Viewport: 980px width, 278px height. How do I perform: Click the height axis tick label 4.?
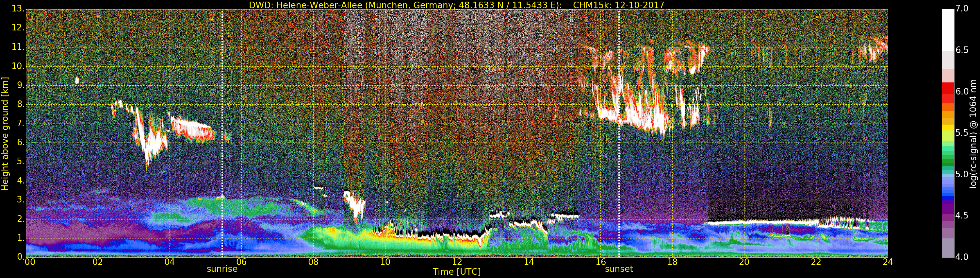[21, 181]
